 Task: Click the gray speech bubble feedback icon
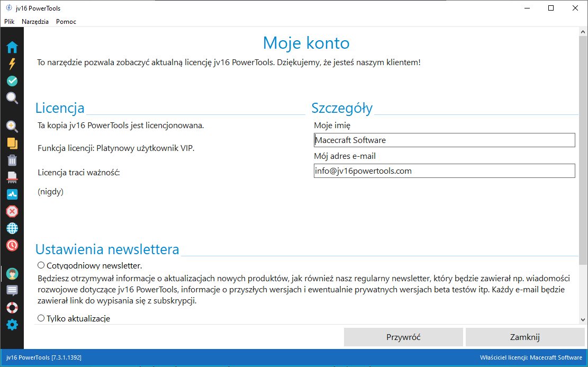pos(12,290)
